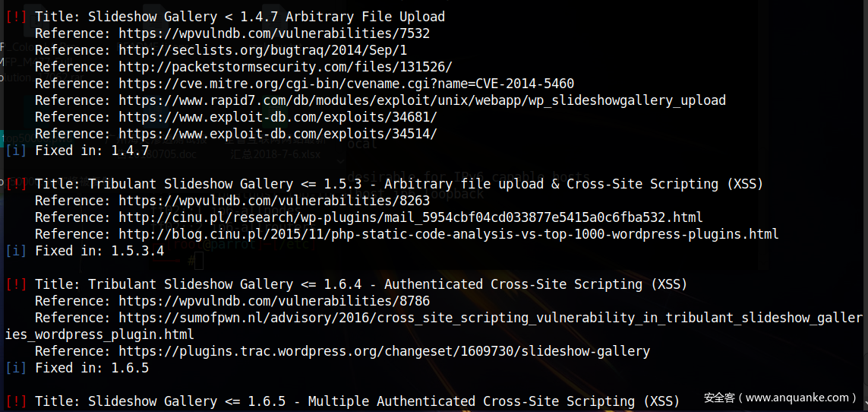Open the wpvulndb.com vulnerabilities/7532 link
This screenshot has width=868, height=412.
coord(274,33)
